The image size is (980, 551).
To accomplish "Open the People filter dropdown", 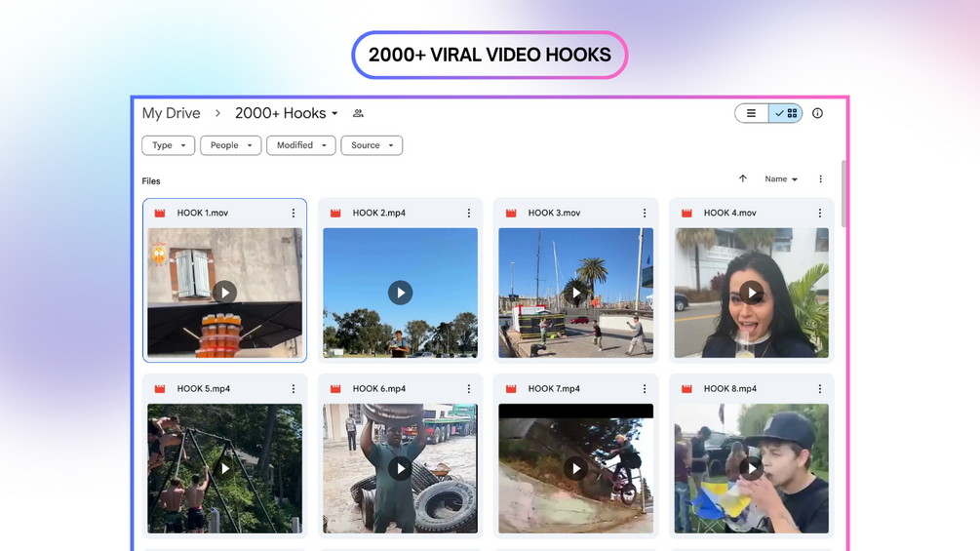I will [x=231, y=145].
